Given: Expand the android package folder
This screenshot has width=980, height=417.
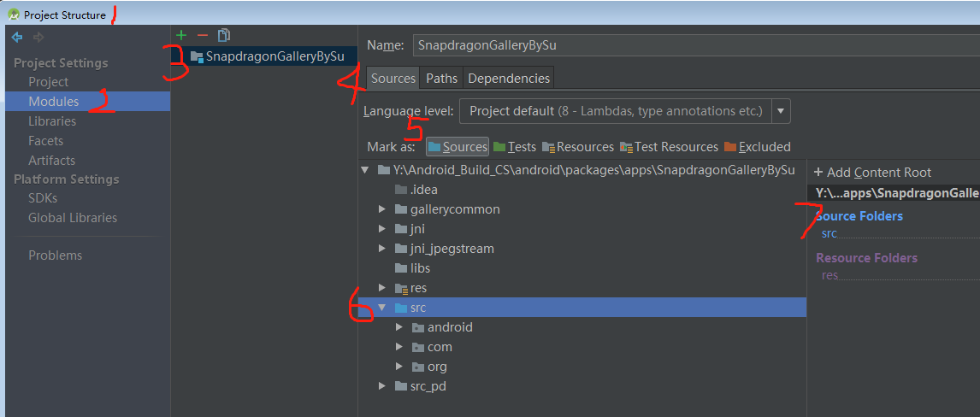Looking at the screenshot, I should pyautogui.click(x=398, y=327).
